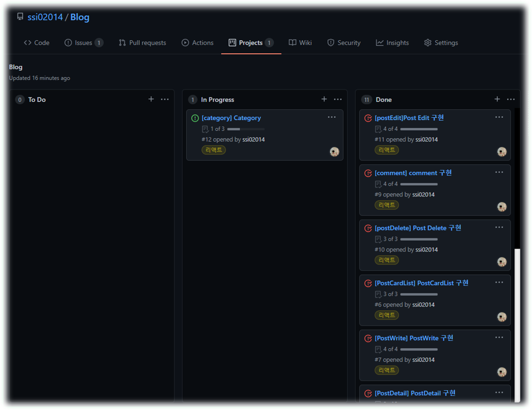Image resolution: width=532 pixels, height=410 pixels.
Task: Select the Projects tab
Action: (x=251, y=43)
